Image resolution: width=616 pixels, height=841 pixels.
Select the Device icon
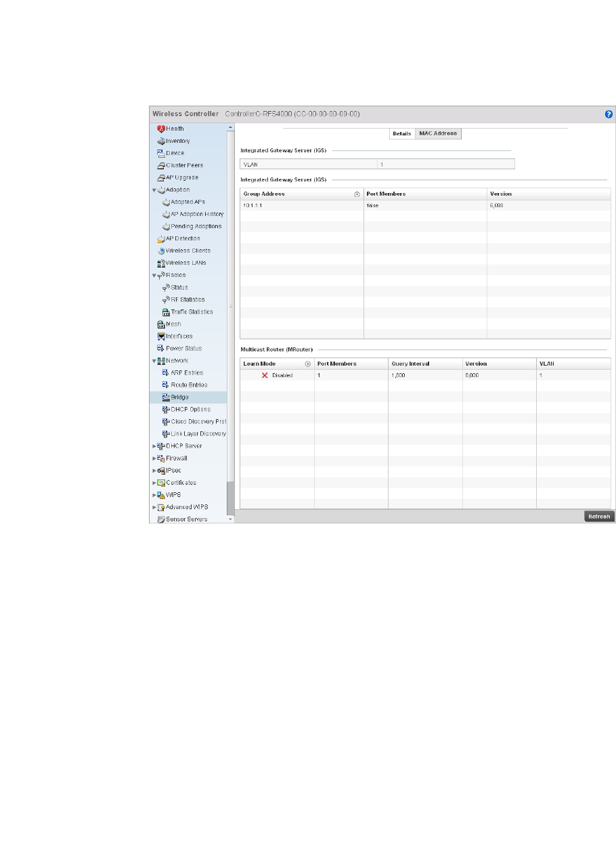161,153
